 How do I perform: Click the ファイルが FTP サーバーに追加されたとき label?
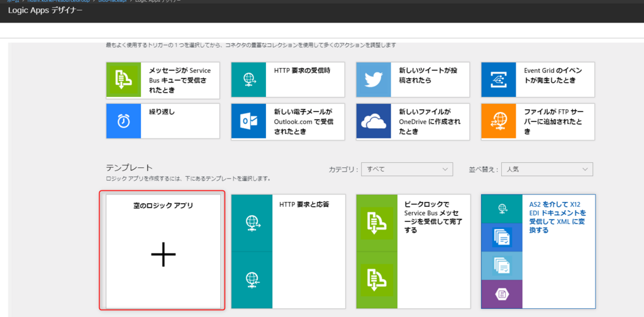(553, 121)
